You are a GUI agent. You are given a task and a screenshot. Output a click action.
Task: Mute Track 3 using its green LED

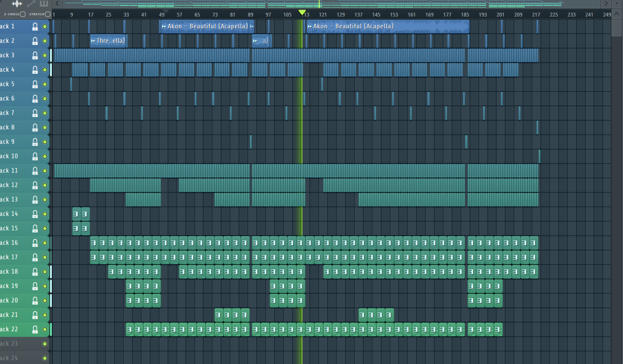(45, 56)
